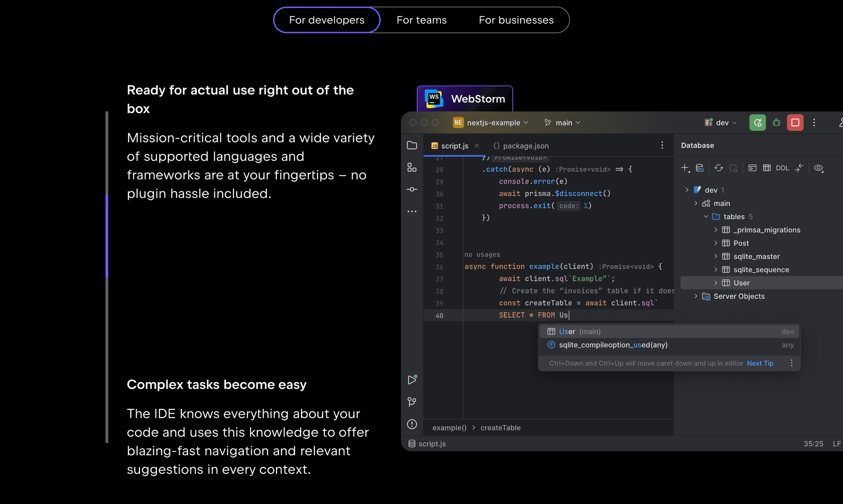This screenshot has width=843, height=504.
Task: Click the Database panel title
Action: coord(697,145)
